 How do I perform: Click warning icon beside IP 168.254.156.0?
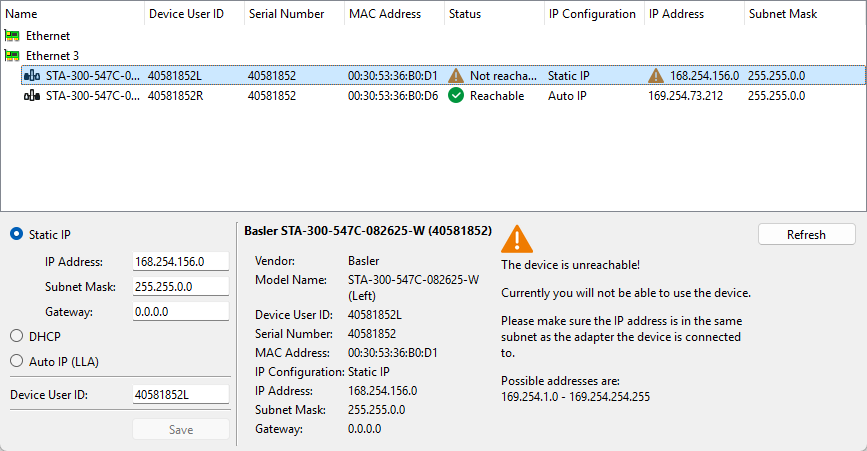(x=656, y=76)
